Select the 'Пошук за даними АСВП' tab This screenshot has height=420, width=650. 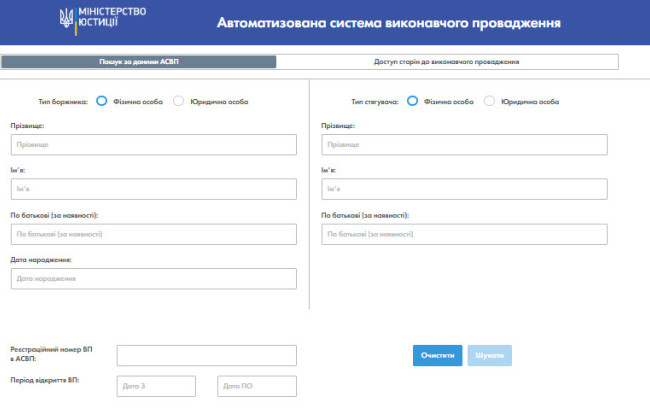(139, 62)
